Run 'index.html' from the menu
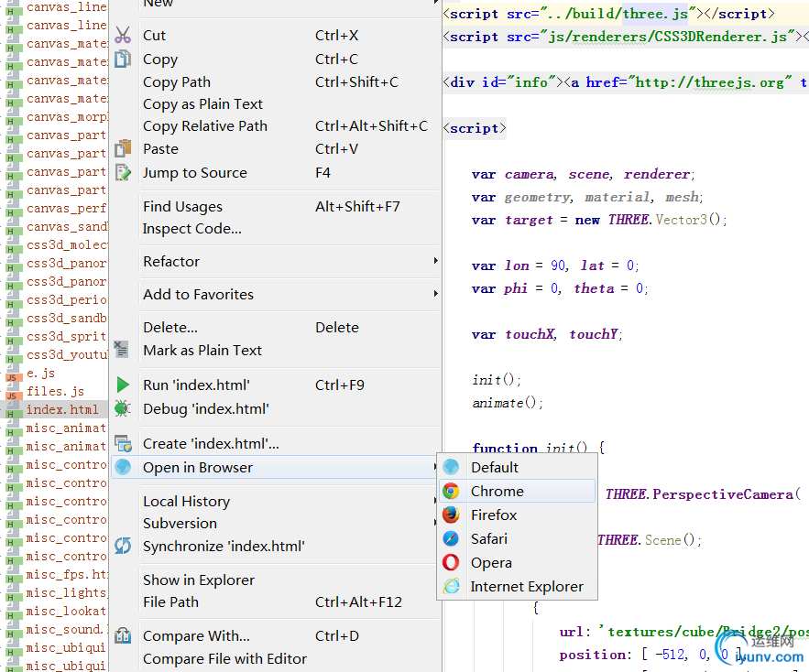Screen dimensions: 809x672 tap(276, 385)
